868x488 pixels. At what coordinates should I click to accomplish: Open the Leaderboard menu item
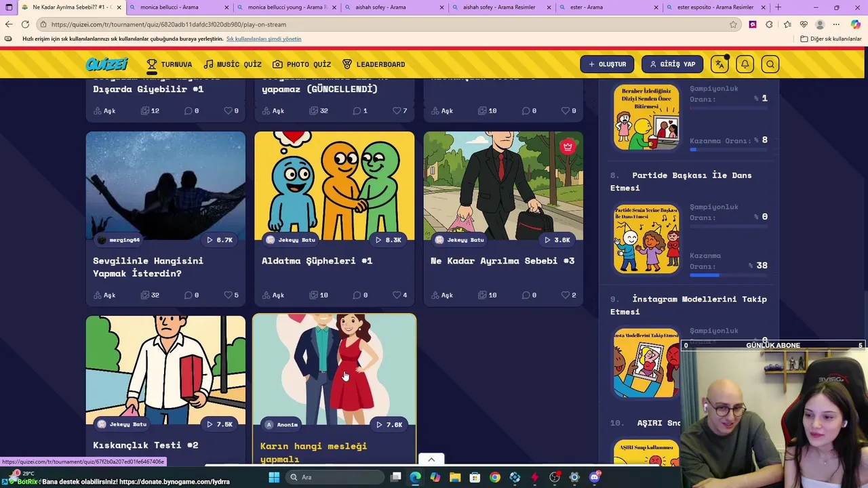pos(373,64)
